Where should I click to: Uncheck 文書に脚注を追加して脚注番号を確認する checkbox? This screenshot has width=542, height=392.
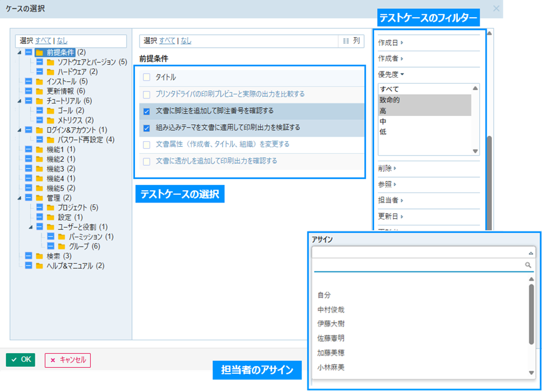147,111
